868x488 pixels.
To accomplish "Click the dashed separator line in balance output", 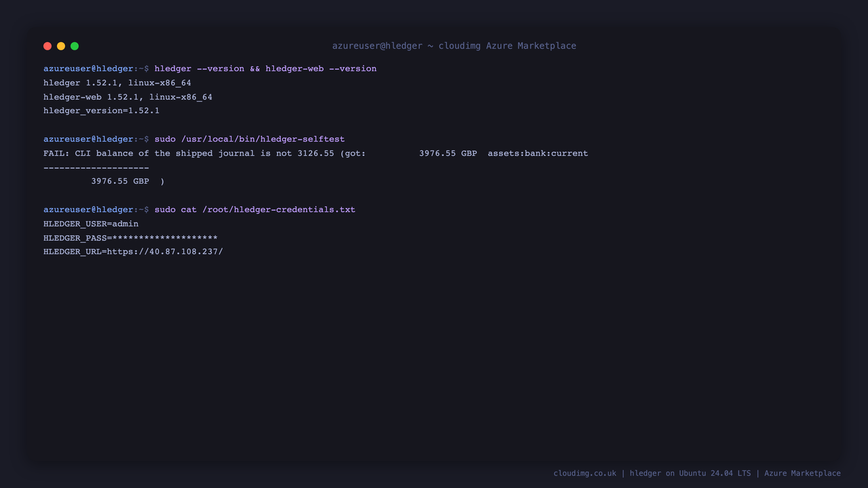I will point(96,167).
